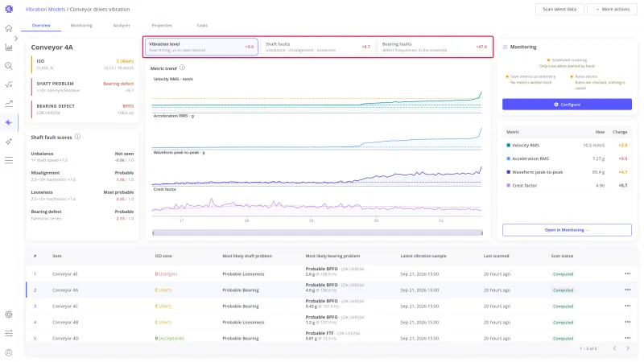
Task: Click the Crest factor lilac color swatch
Action: tap(509, 186)
